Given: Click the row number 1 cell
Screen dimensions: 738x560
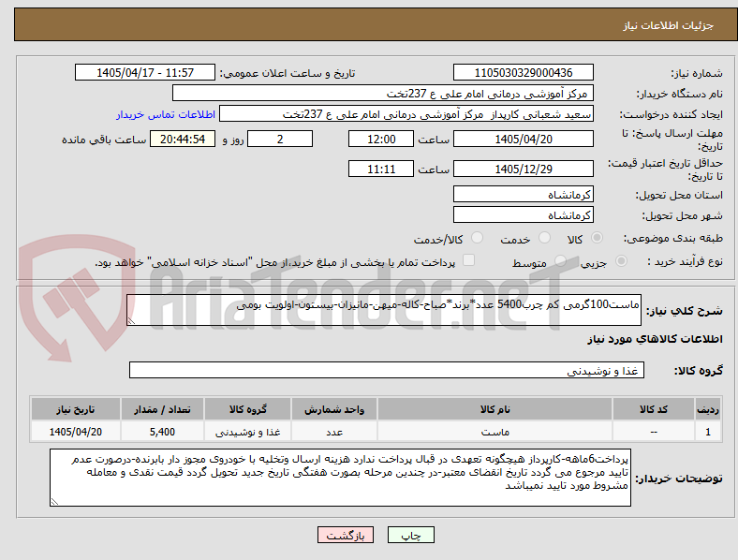Looking at the screenshot, I should point(708,432).
